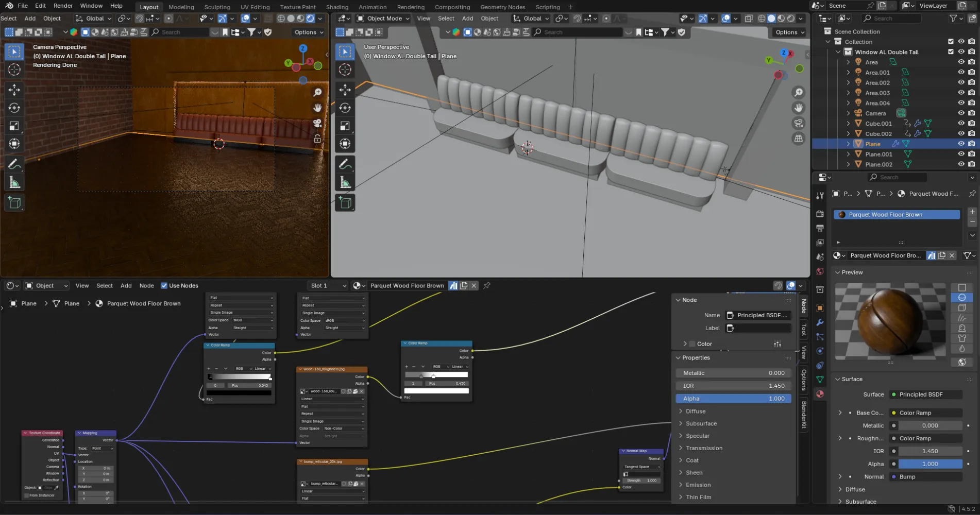Viewport: 980px width, 515px height.
Task: Activate the Annotate tool in right viewport
Action: click(x=345, y=164)
